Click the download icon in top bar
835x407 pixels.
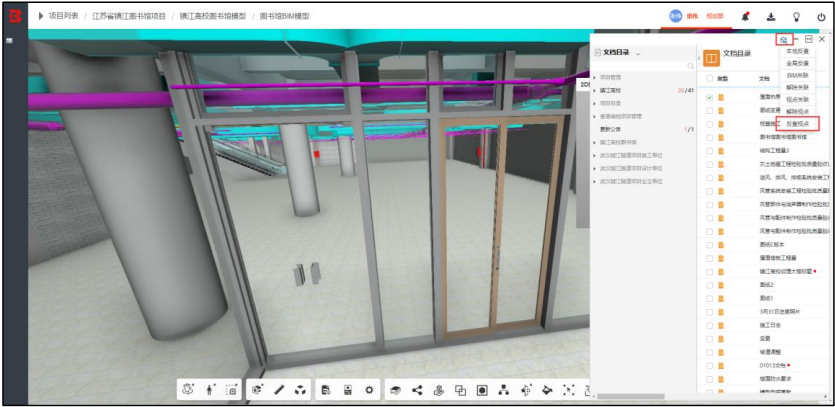click(x=771, y=17)
